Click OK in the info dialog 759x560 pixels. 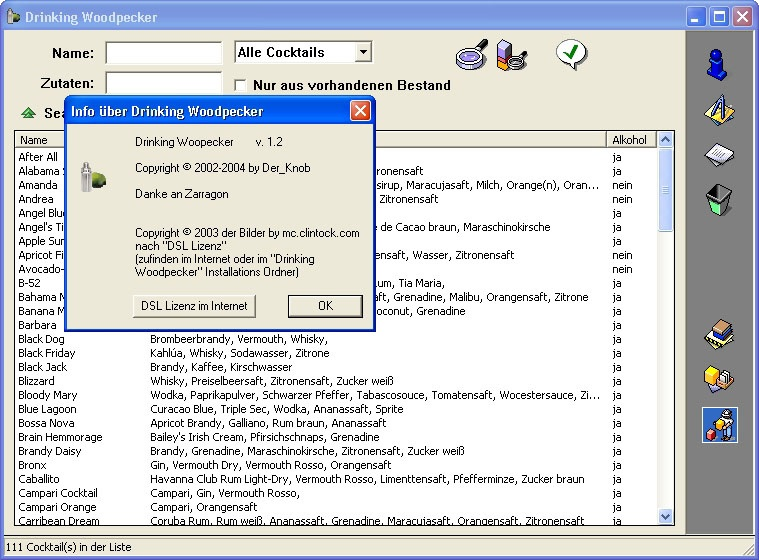(x=325, y=306)
